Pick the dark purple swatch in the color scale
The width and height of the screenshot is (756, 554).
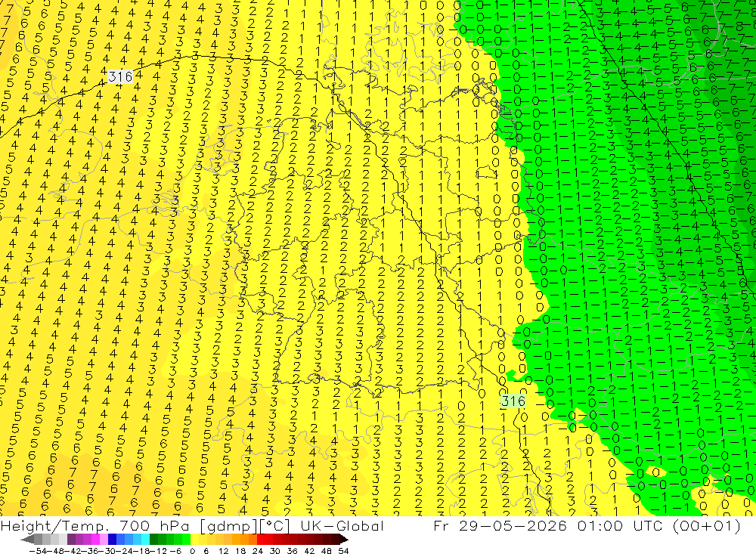pyautogui.click(x=71, y=540)
